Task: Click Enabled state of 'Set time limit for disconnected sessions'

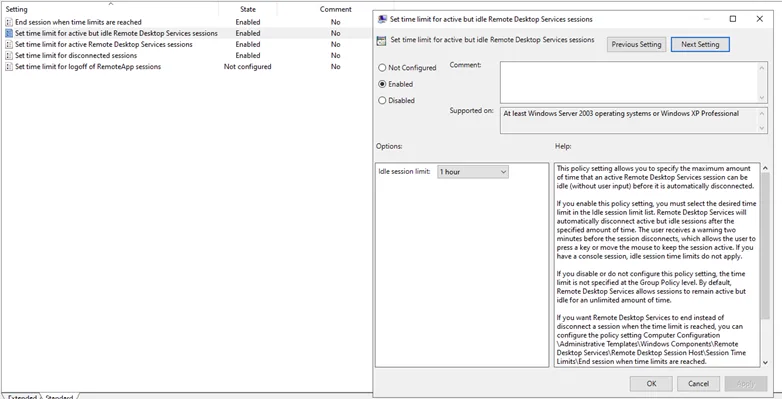Action: [248, 55]
